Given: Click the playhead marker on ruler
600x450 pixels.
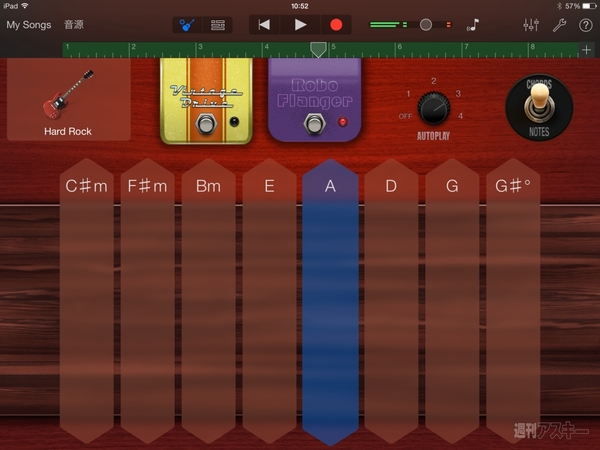Looking at the screenshot, I should [318, 50].
